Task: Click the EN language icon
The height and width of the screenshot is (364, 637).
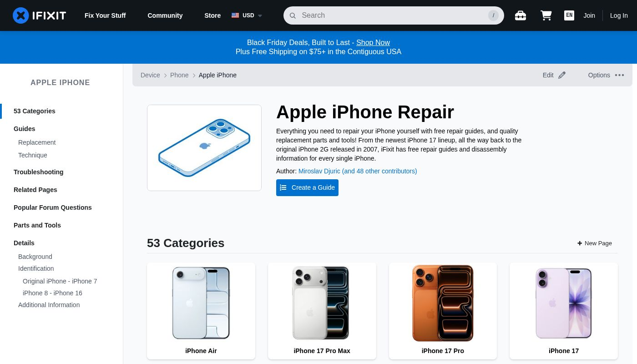Action: [x=569, y=15]
